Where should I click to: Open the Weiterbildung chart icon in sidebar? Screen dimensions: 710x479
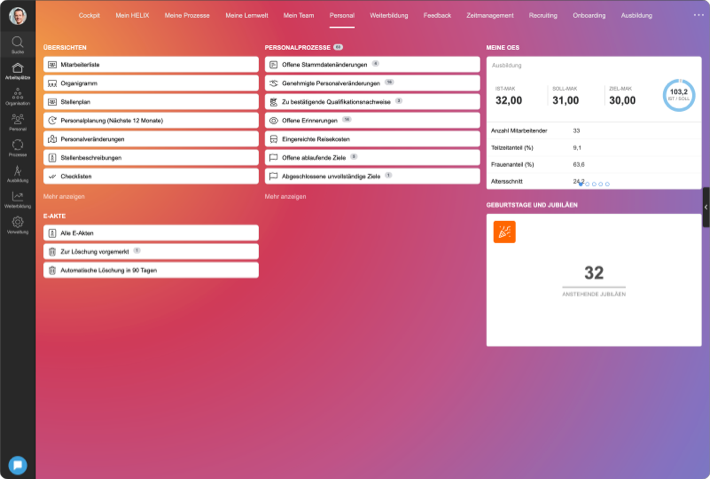click(x=18, y=198)
